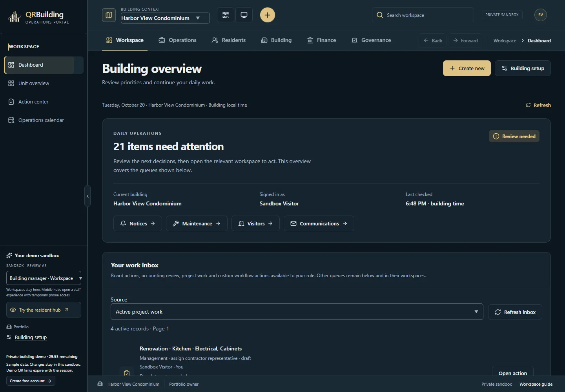Click the Private Sandbox badge
Viewport: 565px width, 392px height.
pyautogui.click(x=502, y=15)
